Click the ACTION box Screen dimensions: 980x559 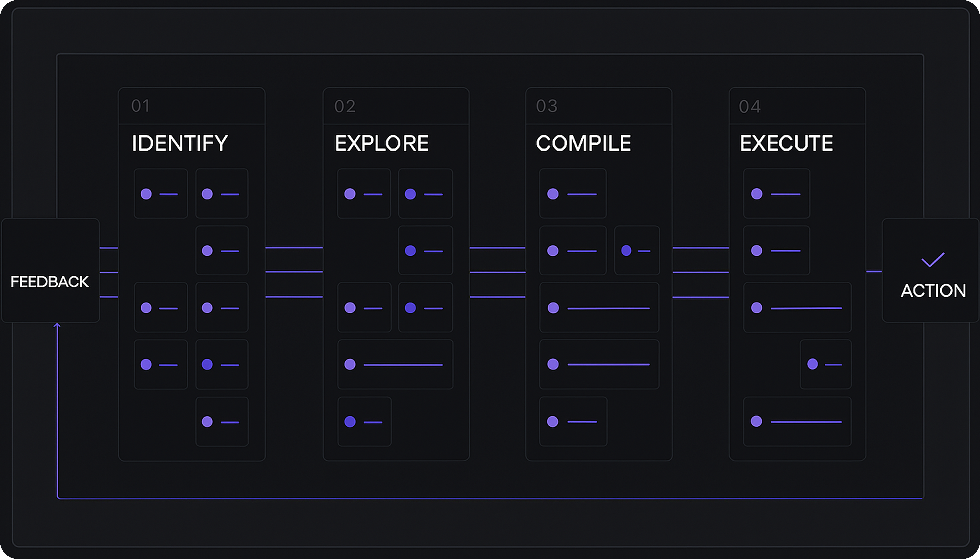931,270
